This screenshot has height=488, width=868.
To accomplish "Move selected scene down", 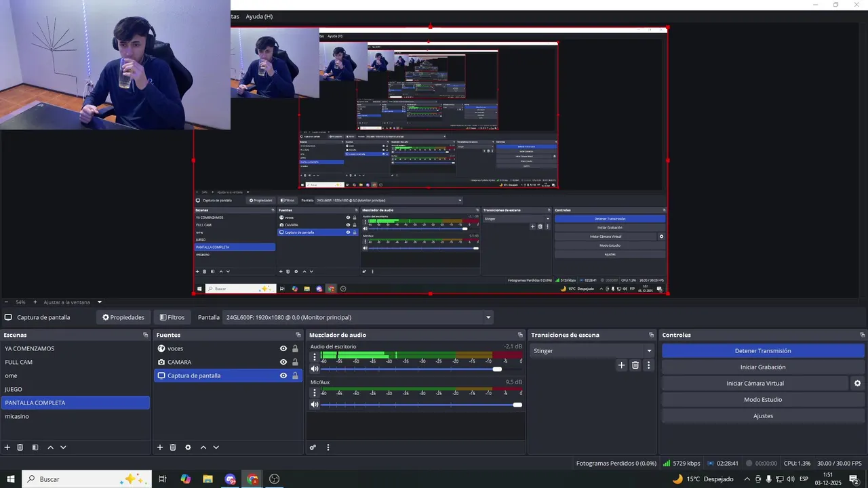I will [x=63, y=447].
